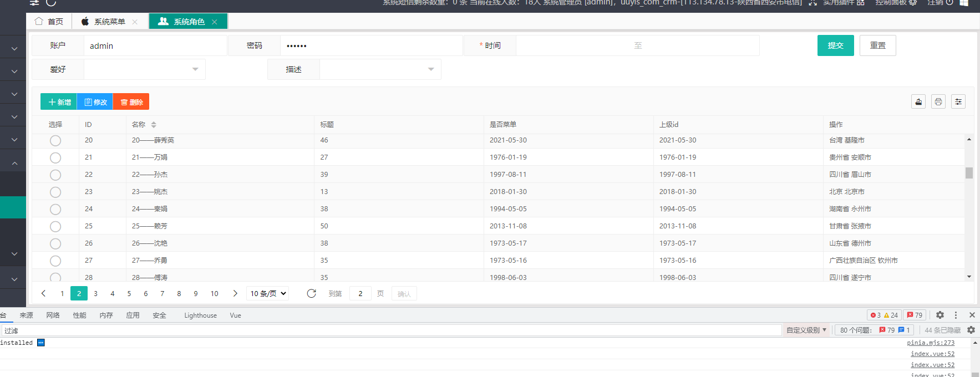Click the 确认 page jump button
The width and height of the screenshot is (980, 377).
click(x=404, y=294)
